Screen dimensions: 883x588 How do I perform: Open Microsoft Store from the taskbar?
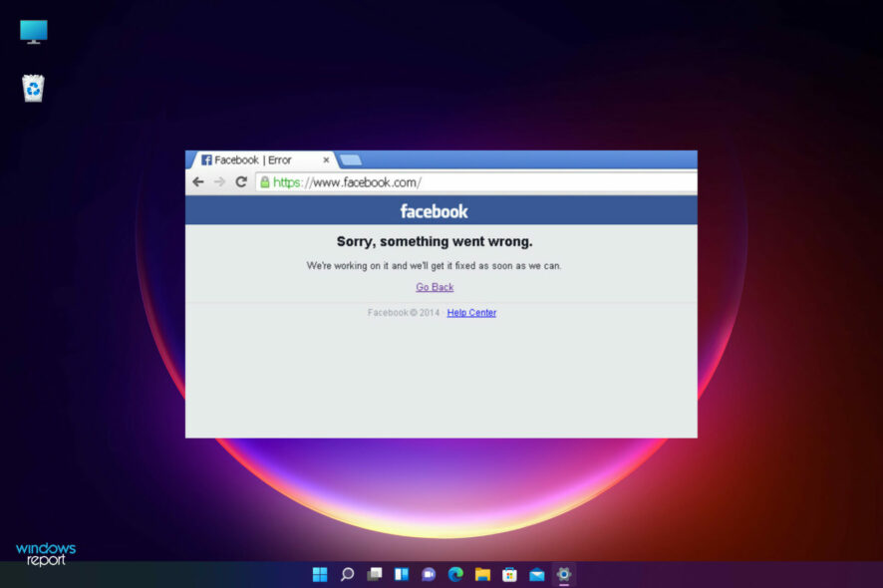[x=508, y=574]
